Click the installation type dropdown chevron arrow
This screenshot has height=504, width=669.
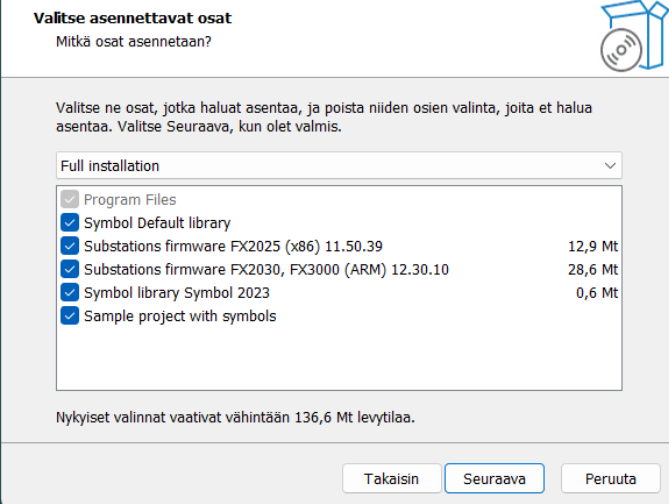pos(609,165)
